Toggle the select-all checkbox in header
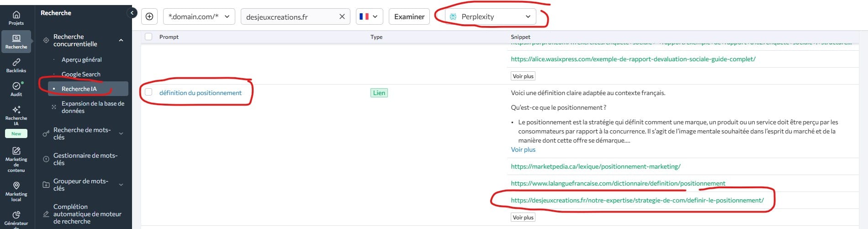The width and height of the screenshot is (868, 229). 148,37
